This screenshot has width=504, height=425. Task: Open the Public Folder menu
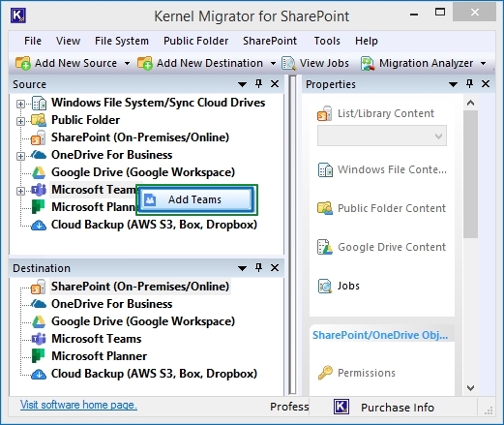point(195,41)
